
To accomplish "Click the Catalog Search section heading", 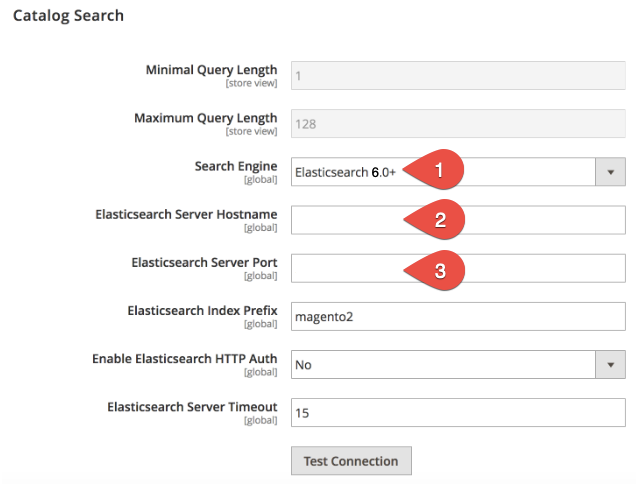I will pos(68,17).
